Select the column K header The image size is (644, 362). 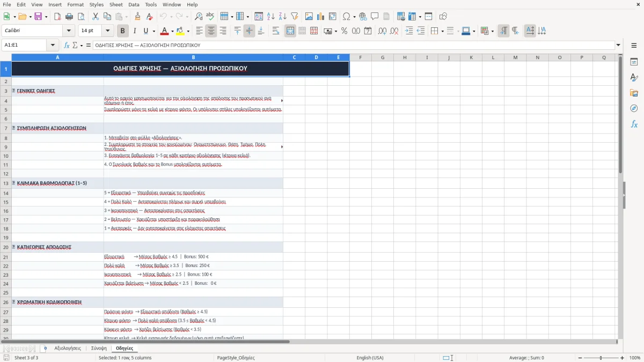pyautogui.click(x=471, y=57)
